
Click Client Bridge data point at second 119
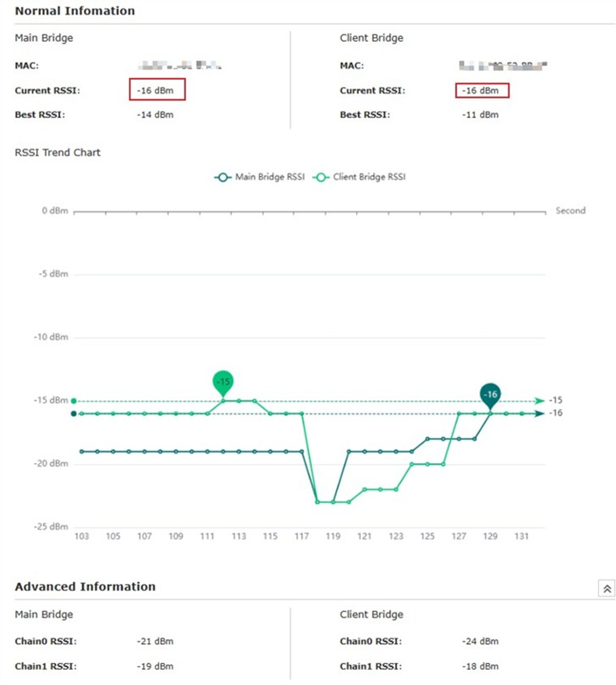pyautogui.click(x=333, y=502)
